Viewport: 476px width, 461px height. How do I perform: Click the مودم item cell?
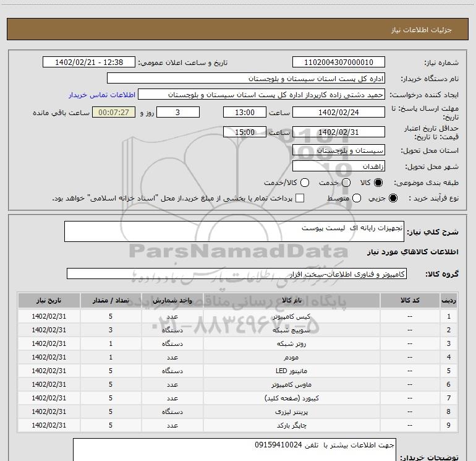291,358
